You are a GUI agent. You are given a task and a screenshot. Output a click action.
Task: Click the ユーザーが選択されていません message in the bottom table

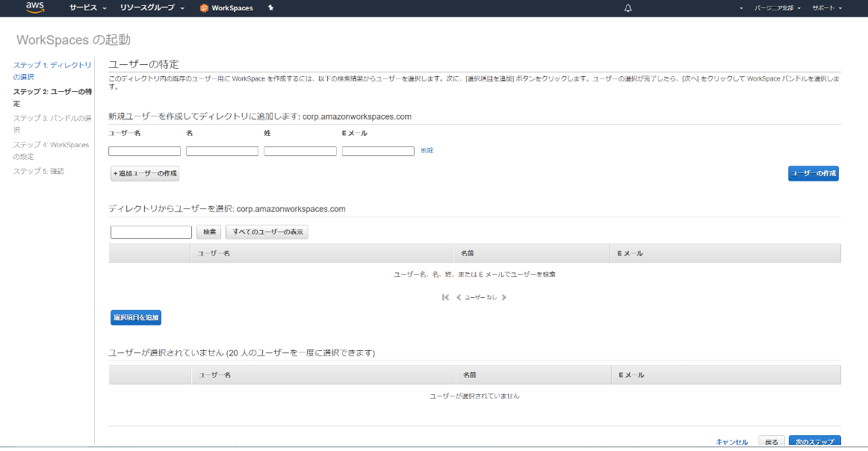[x=474, y=396]
